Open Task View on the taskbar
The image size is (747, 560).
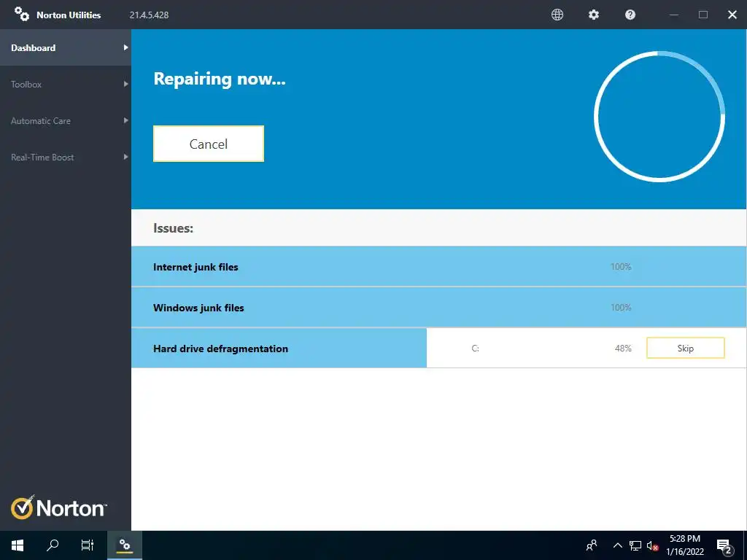88,545
